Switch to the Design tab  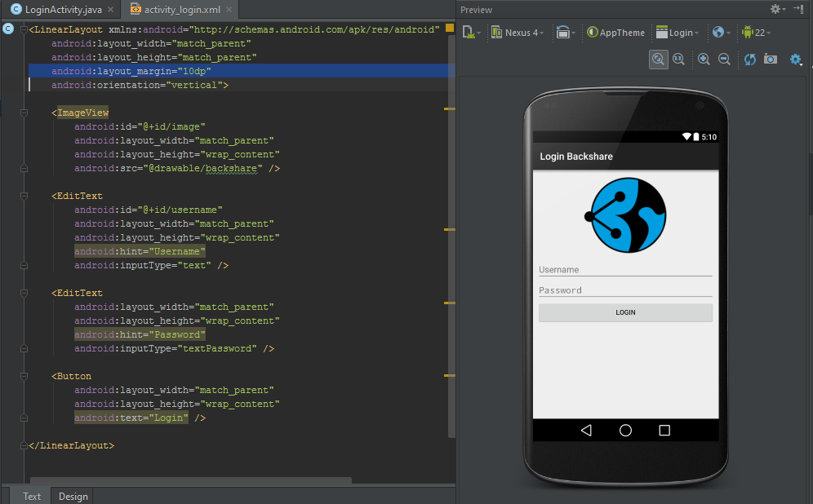click(x=73, y=496)
